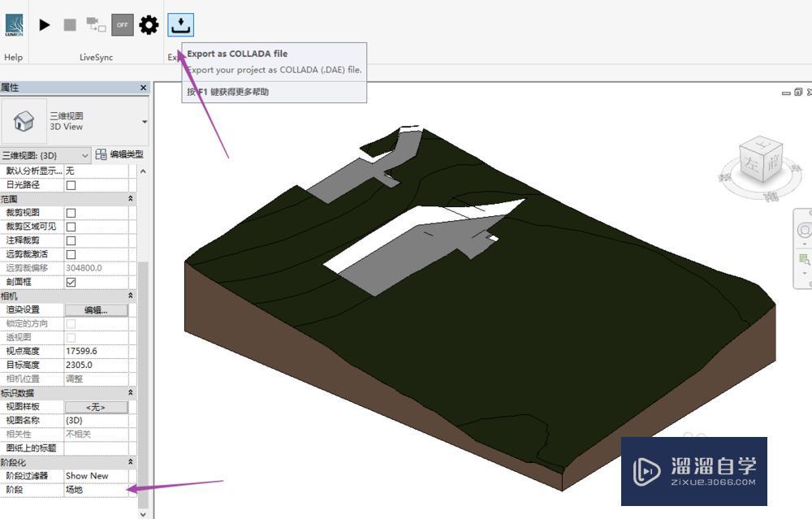The image size is (812, 519).
Task: Click the camera synchronization icon
Action: click(x=96, y=24)
